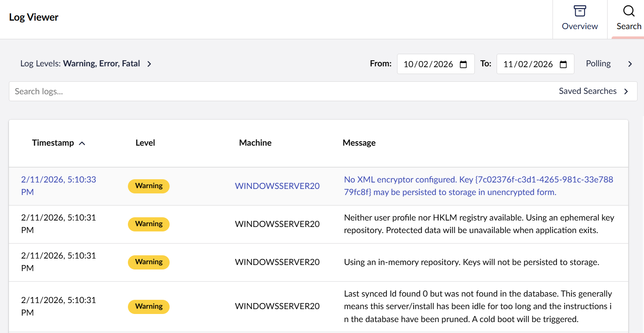Click the Overview archive box icon
The height and width of the screenshot is (333, 644).
pos(580,11)
